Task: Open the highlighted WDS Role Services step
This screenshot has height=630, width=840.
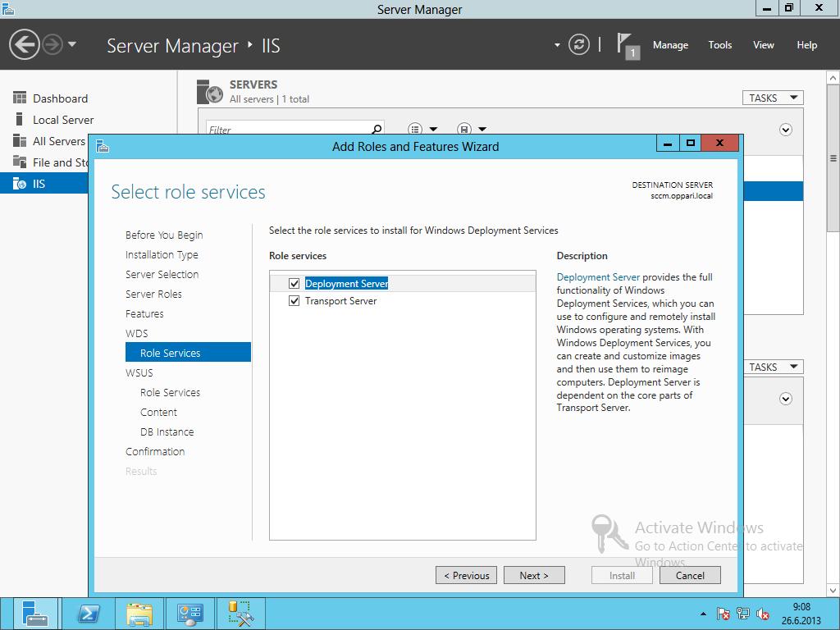Action: point(188,353)
